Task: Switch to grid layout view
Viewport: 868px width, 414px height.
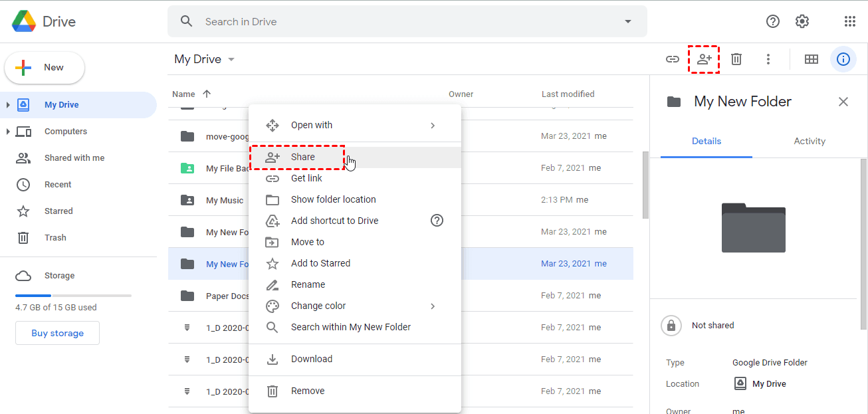Action: click(x=812, y=59)
